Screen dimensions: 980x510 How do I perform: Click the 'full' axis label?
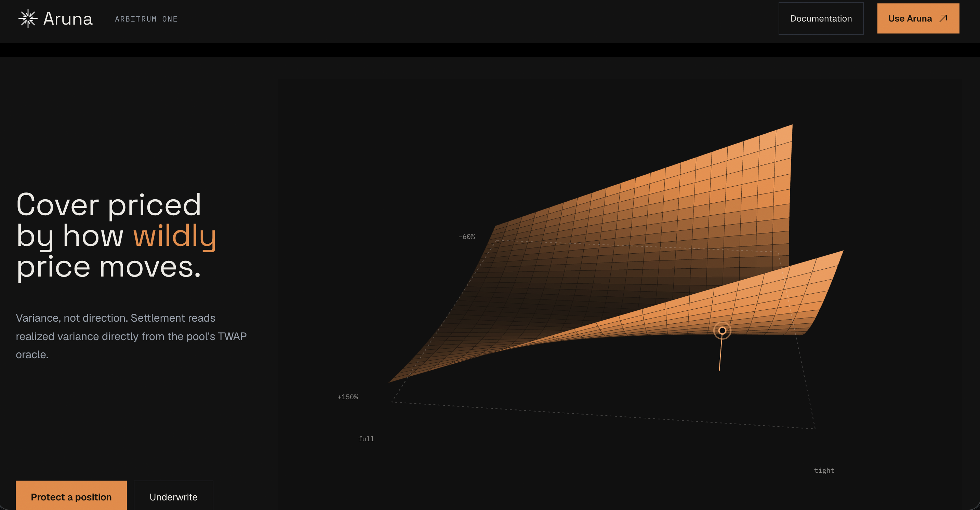click(x=366, y=439)
